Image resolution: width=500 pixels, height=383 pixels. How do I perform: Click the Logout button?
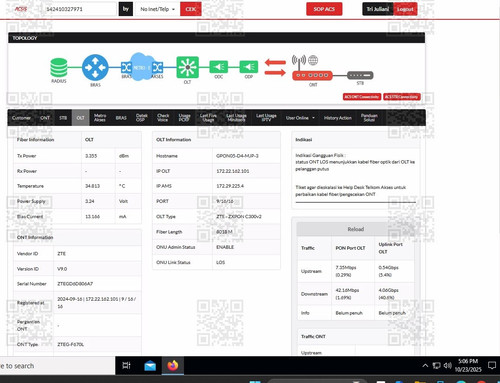[405, 9]
